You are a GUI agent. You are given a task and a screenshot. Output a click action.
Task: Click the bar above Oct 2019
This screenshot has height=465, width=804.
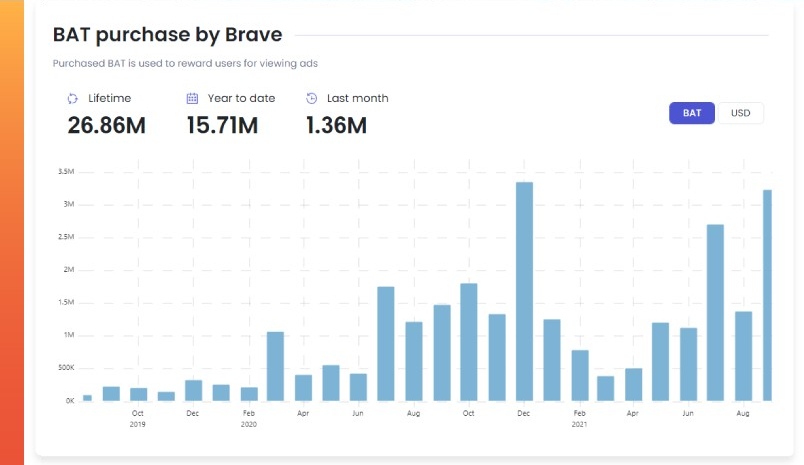coord(138,394)
